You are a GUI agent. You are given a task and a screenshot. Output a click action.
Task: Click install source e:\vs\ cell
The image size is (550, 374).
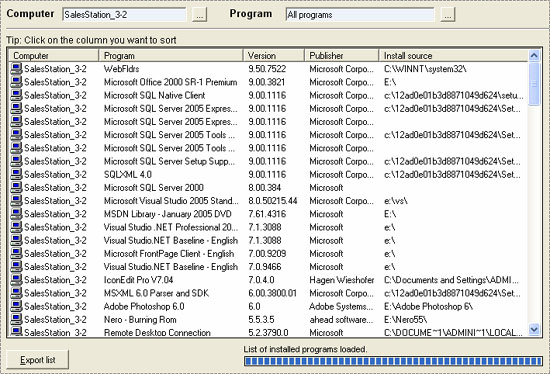(x=396, y=201)
